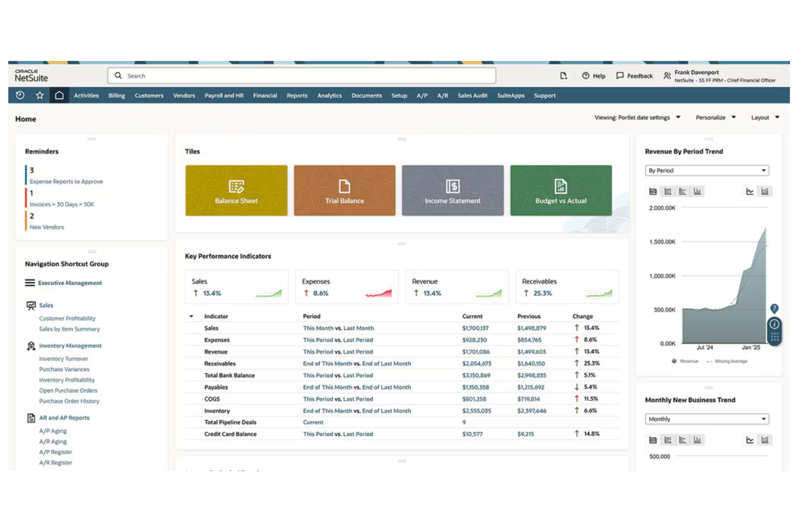Click the new document icon near top right
Viewport: 798px width, 532px height.
(x=563, y=75)
